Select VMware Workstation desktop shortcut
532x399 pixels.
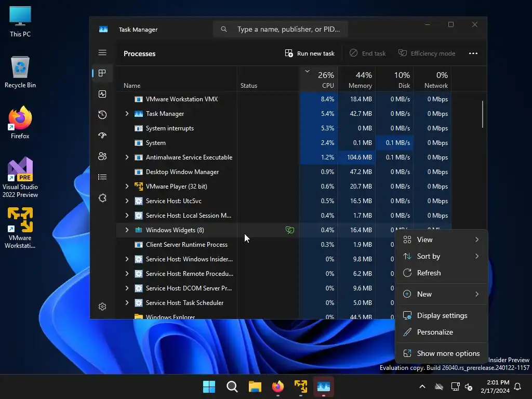click(20, 228)
